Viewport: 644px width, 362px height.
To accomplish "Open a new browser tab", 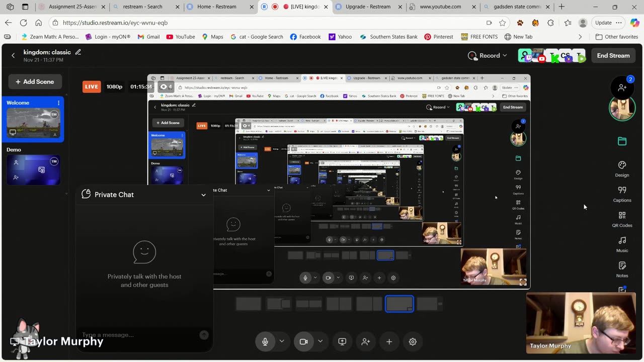I will [x=561, y=7].
